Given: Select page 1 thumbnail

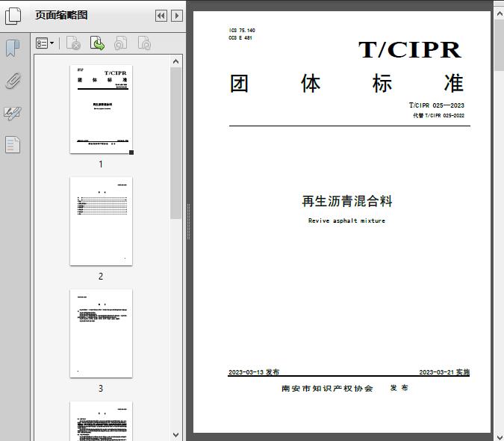Looking at the screenshot, I should (102, 109).
